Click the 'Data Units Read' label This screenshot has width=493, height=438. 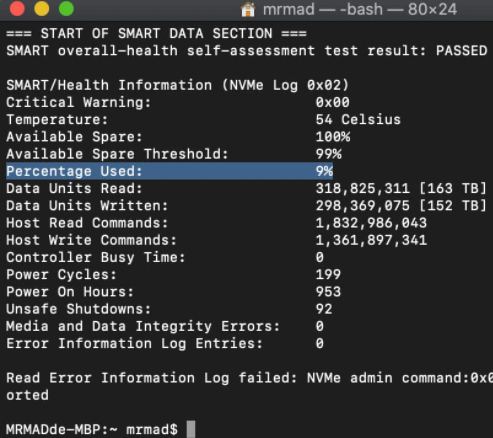tap(74, 188)
